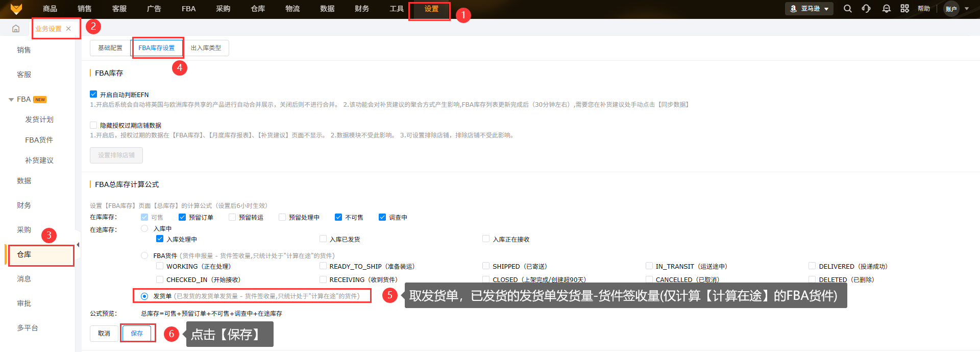This screenshot has height=352, width=980.
Task: Check the RECEIVING (收到货件) box
Action: 323,279
